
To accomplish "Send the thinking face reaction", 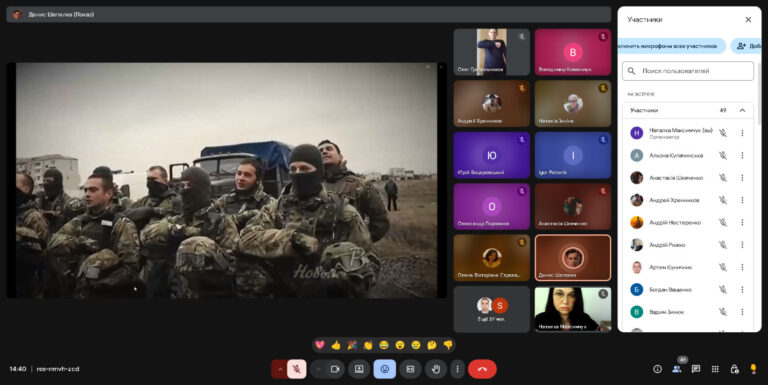I will tap(432, 345).
